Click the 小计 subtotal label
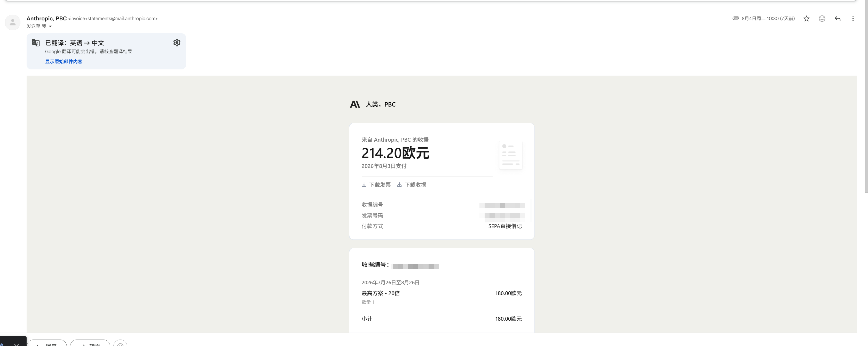The height and width of the screenshot is (346, 868). [367, 319]
